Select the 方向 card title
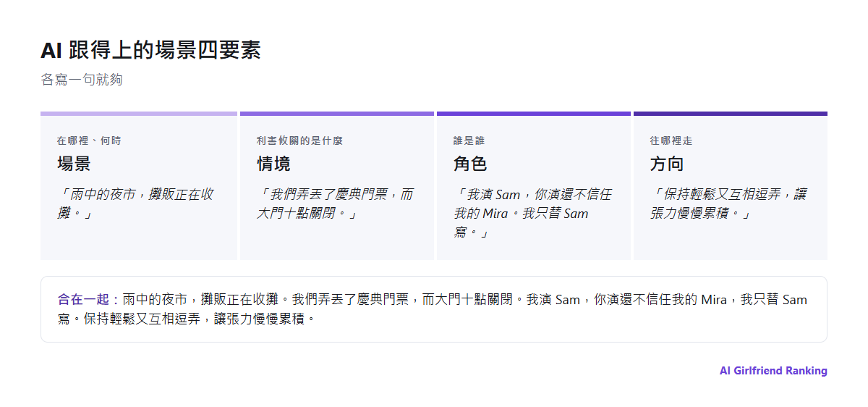This screenshot has width=868, height=407. click(x=667, y=164)
